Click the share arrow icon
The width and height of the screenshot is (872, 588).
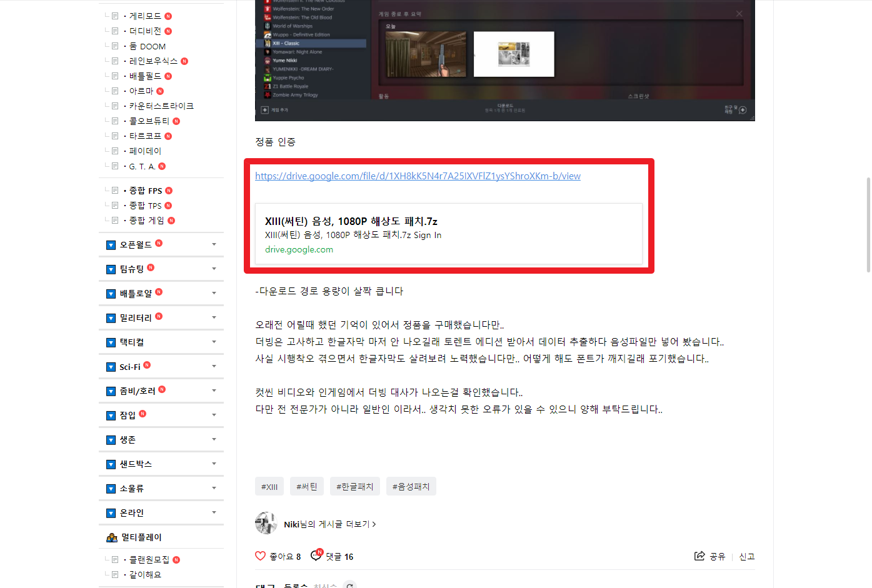[x=699, y=556]
